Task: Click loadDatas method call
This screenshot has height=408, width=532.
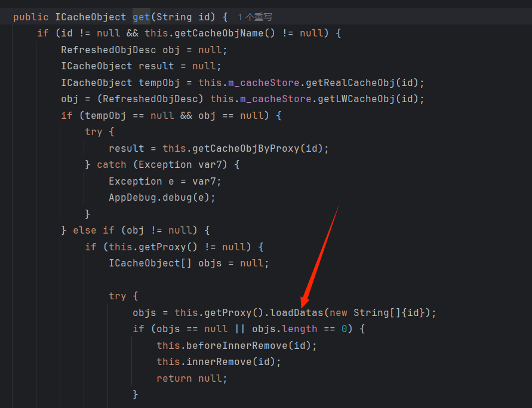Action: click(x=297, y=312)
